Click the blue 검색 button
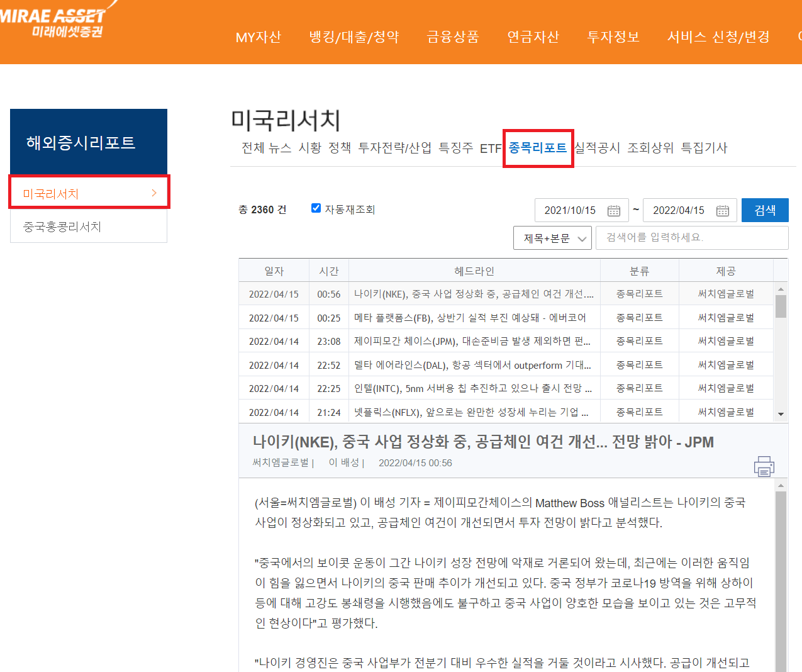The height and width of the screenshot is (672, 802). point(765,210)
